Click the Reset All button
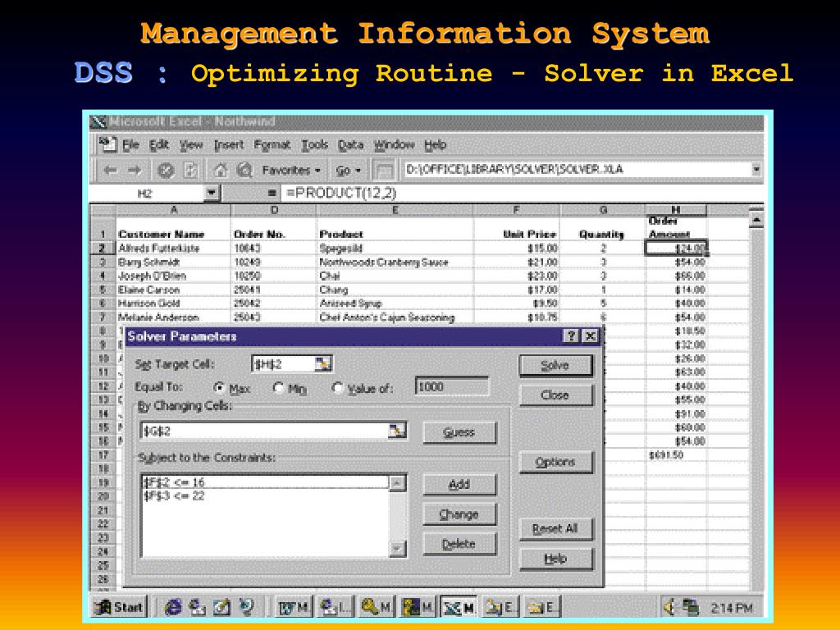Image resolution: width=840 pixels, height=630 pixels. 555,529
